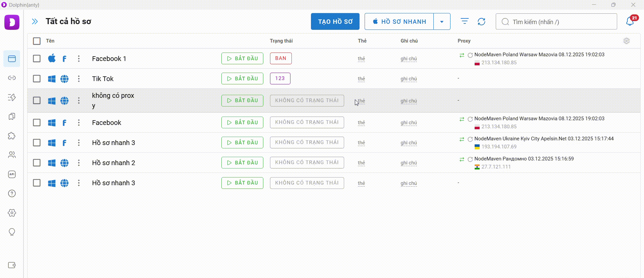Open the extensions puzzle icon in sidebar
The width and height of the screenshot is (644, 278).
click(12, 136)
